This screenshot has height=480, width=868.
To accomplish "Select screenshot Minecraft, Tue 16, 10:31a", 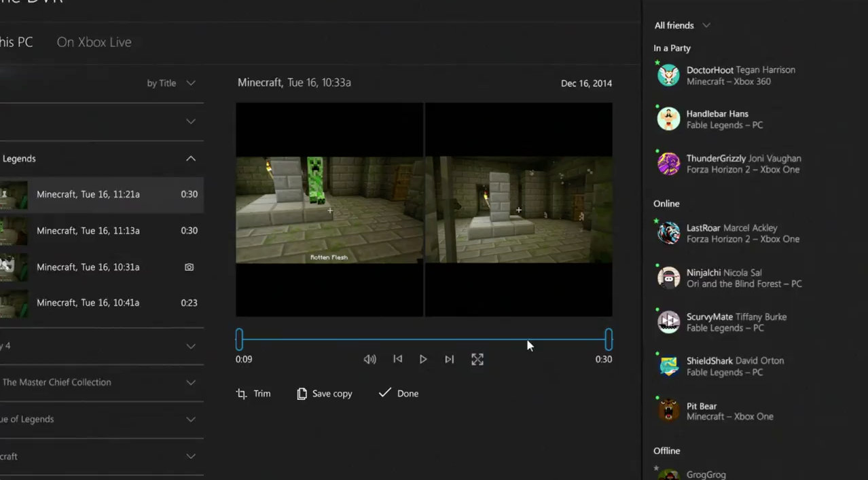I will coord(102,267).
